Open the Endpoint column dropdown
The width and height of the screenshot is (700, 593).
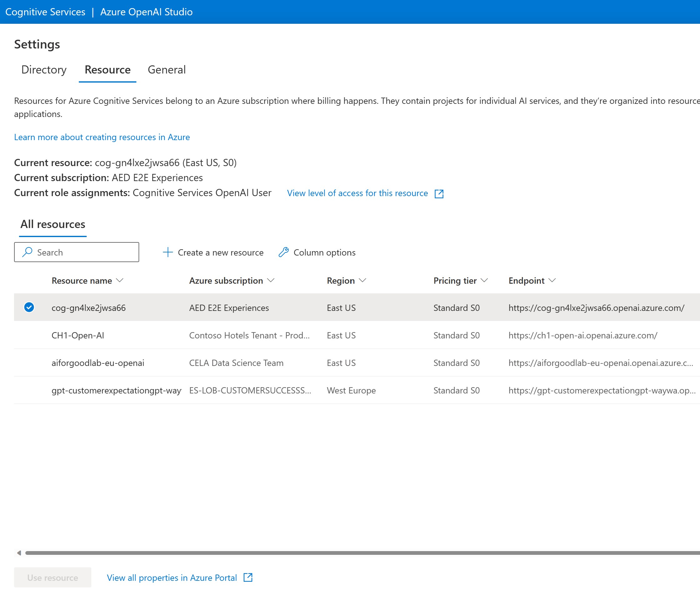click(552, 280)
